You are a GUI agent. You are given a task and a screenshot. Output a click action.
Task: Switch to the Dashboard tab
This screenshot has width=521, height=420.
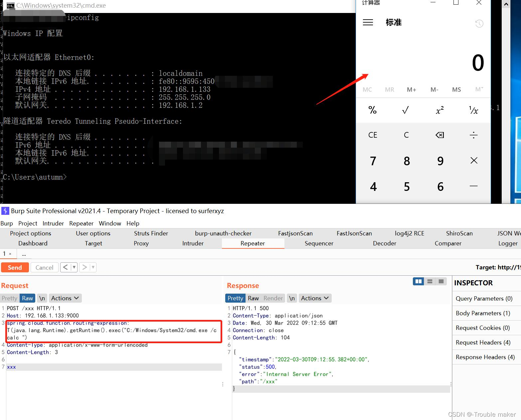(x=33, y=243)
